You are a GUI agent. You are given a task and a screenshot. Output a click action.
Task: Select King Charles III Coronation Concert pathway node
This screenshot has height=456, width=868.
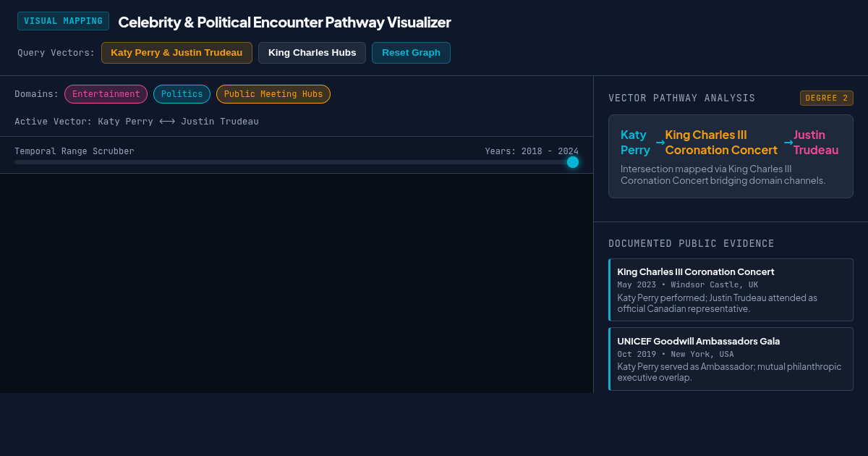click(721, 143)
